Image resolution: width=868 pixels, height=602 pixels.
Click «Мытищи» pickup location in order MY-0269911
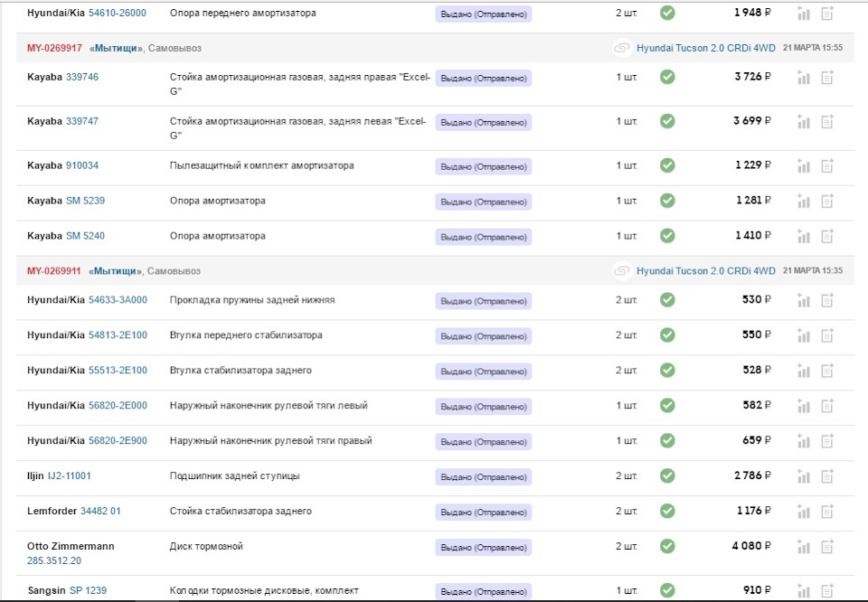coord(116,271)
